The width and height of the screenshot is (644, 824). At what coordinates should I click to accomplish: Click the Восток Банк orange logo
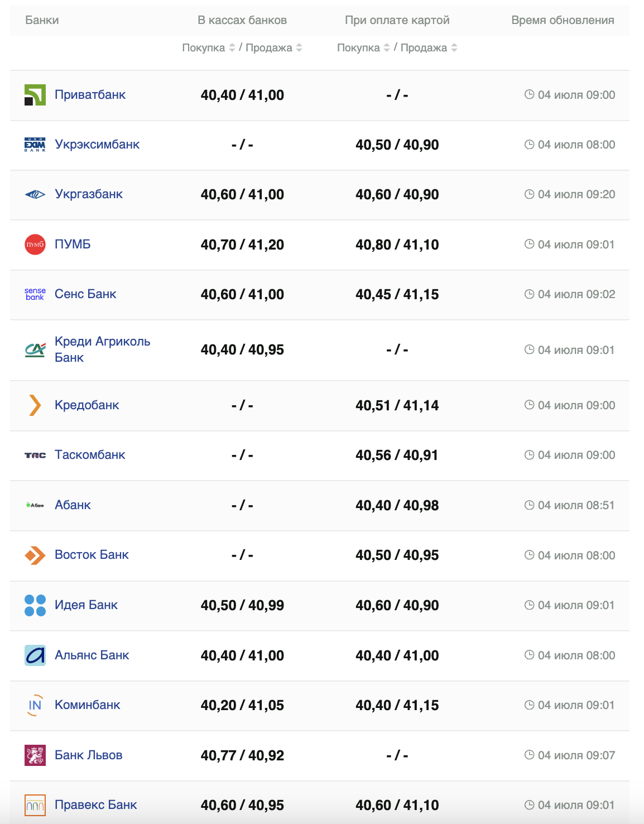(35, 555)
